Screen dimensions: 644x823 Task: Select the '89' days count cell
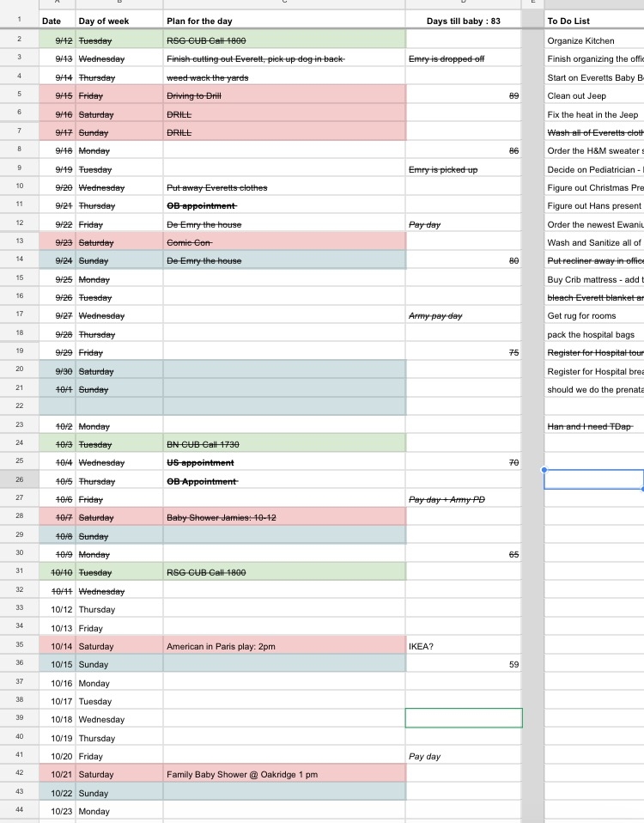tap(464, 95)
